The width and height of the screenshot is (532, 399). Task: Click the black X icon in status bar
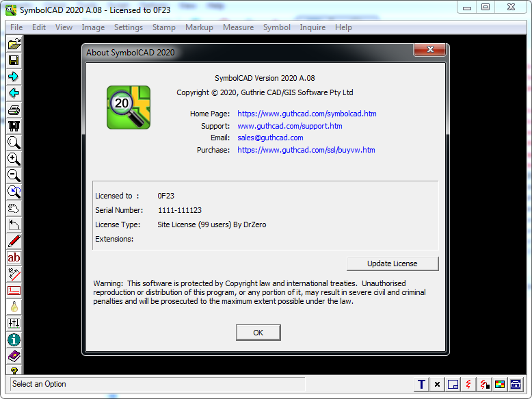pyautogui.click(x=437, y=385)
